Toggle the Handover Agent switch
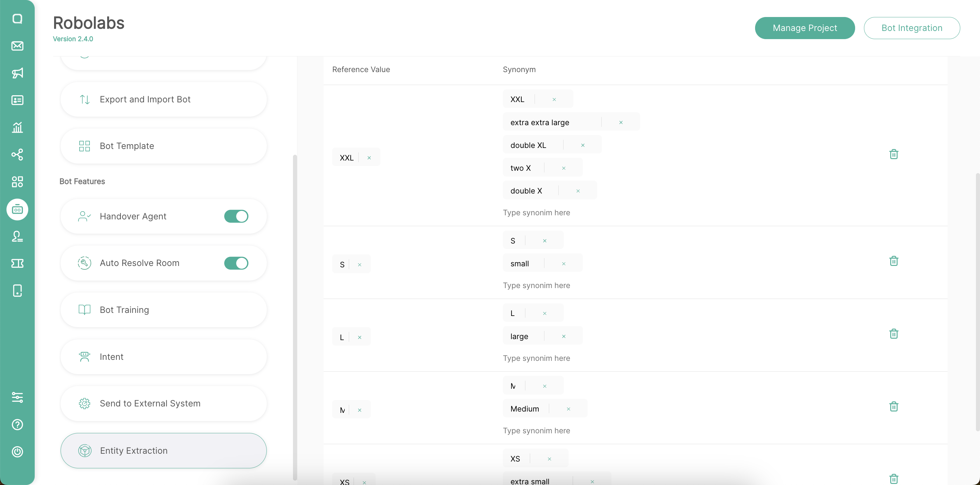 pyautogui.click(x=236, y=216)
